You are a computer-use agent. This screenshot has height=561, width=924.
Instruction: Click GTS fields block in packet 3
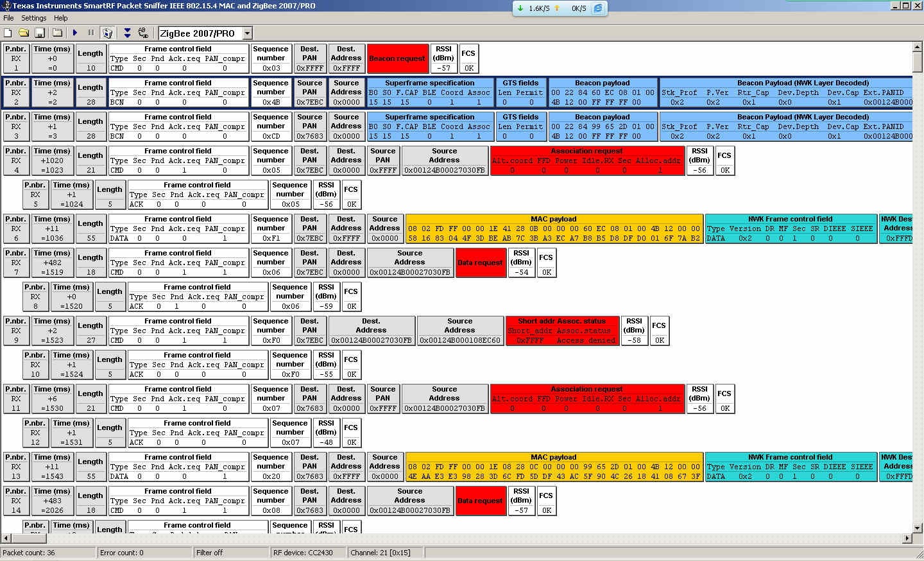tap(520, 126)
